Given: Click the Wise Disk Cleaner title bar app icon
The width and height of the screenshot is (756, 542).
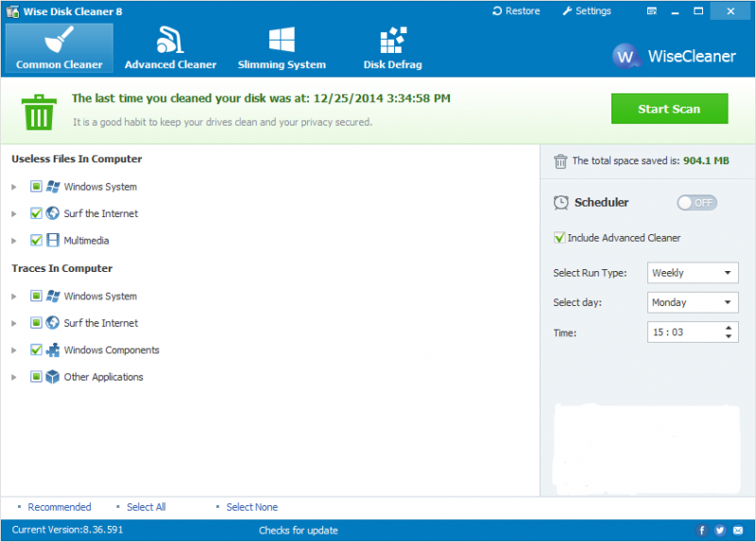Looking at the screenshot, I should pos(12,11).
